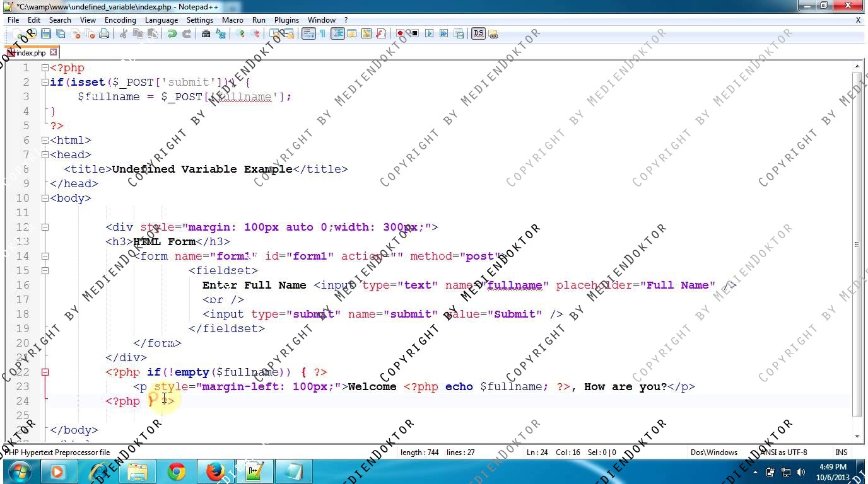Collapse the body tag fold at line 10
This screenshot has height=484, width=868.
pos(45,198)
